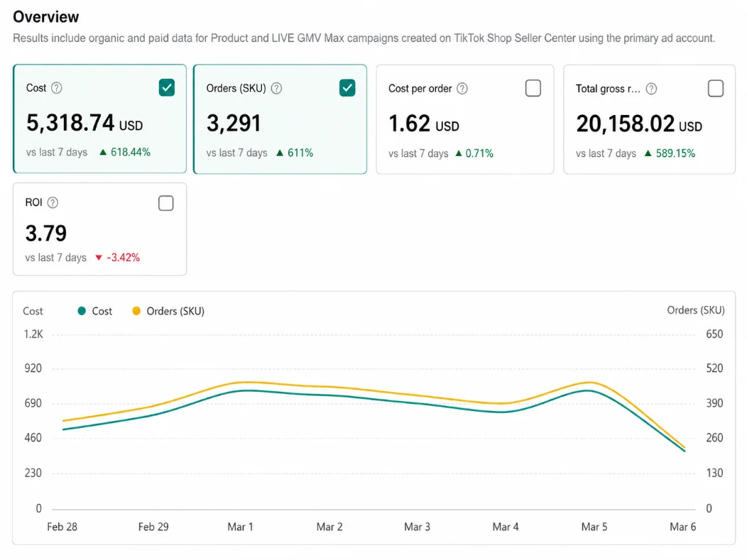Image resolution: width=747 pixels, height=560 pixels.
Task: Click the Mar 5 date on chart axis
Action: [594, 527]
